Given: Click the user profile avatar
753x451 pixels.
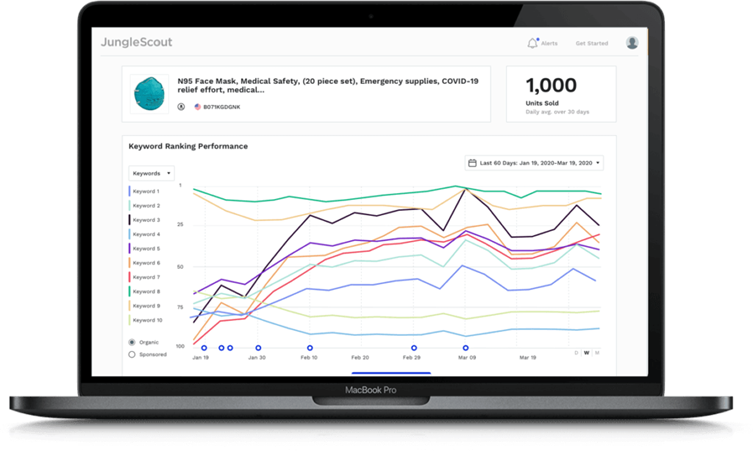Looking at the screenshot, I should pyautogui.click(x=632, y=43).
